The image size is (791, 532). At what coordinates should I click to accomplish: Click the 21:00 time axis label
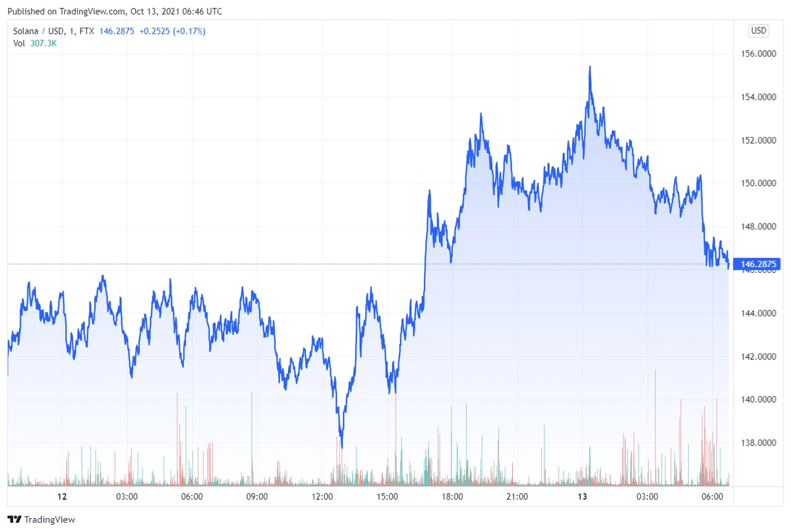click(x=517, y=496)
